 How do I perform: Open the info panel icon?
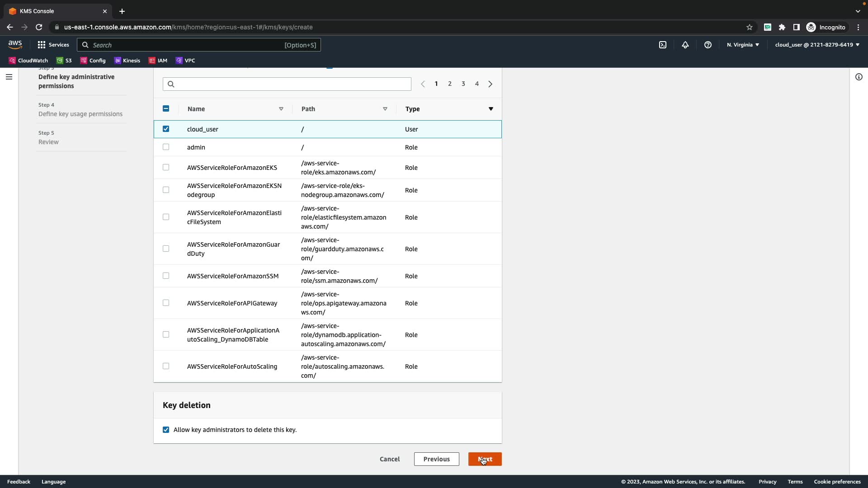pyautogui.click(x=859, y=77)
